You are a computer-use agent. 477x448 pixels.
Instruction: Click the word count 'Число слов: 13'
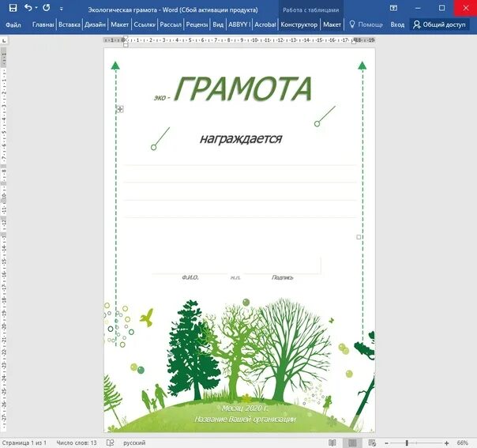point(77,442)
